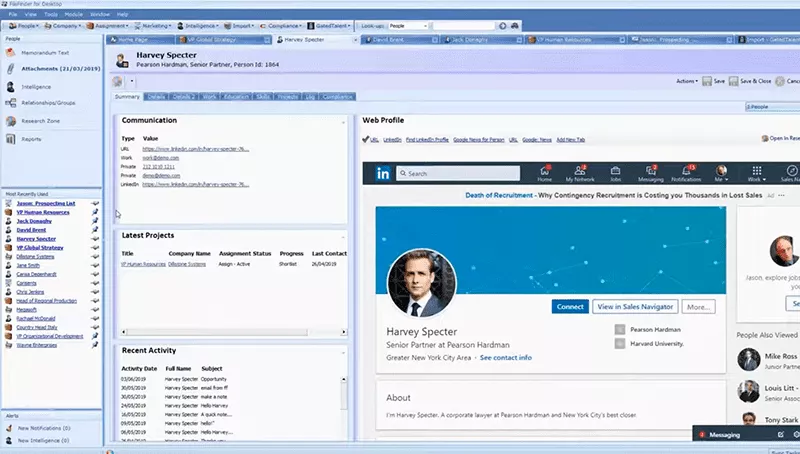Open the People toolbar dropdown

coord(23,26)
